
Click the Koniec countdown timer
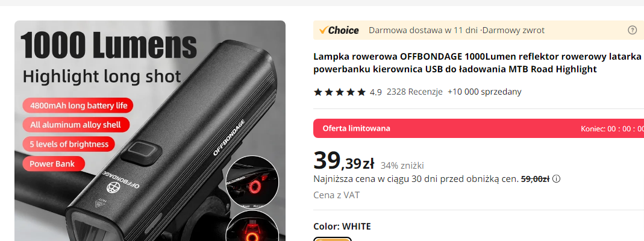pyautogui.click(x=612, y=128)
